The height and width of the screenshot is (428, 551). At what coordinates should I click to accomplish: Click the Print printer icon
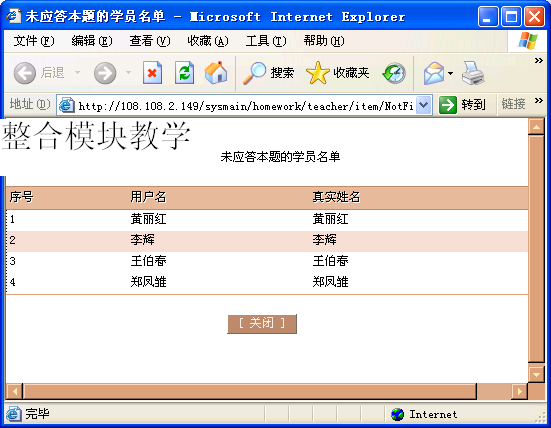(x=473, y=73)
